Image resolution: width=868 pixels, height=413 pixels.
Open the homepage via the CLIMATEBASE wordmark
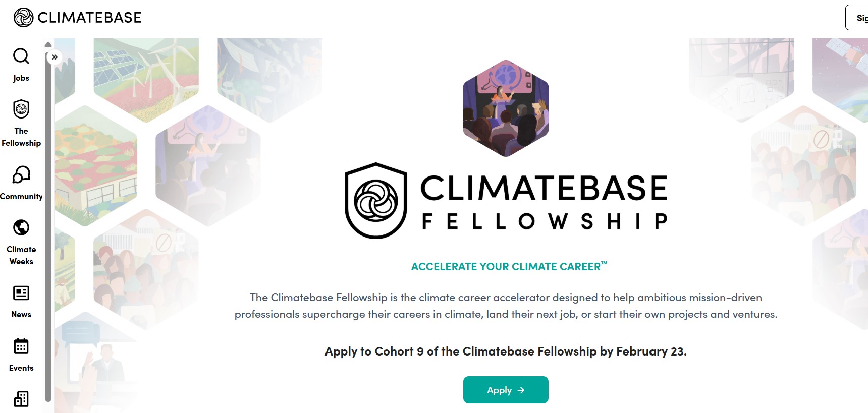click(89, 17)
